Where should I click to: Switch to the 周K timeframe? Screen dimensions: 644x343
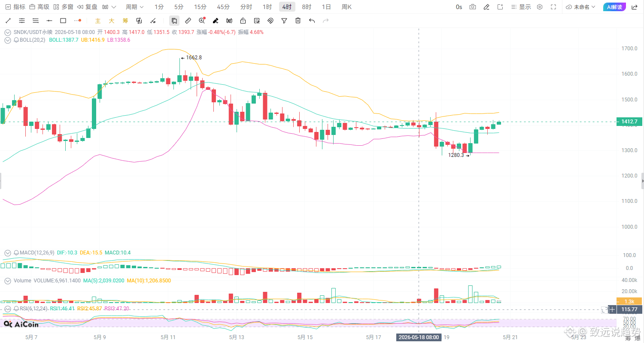(x=346, y=7)
